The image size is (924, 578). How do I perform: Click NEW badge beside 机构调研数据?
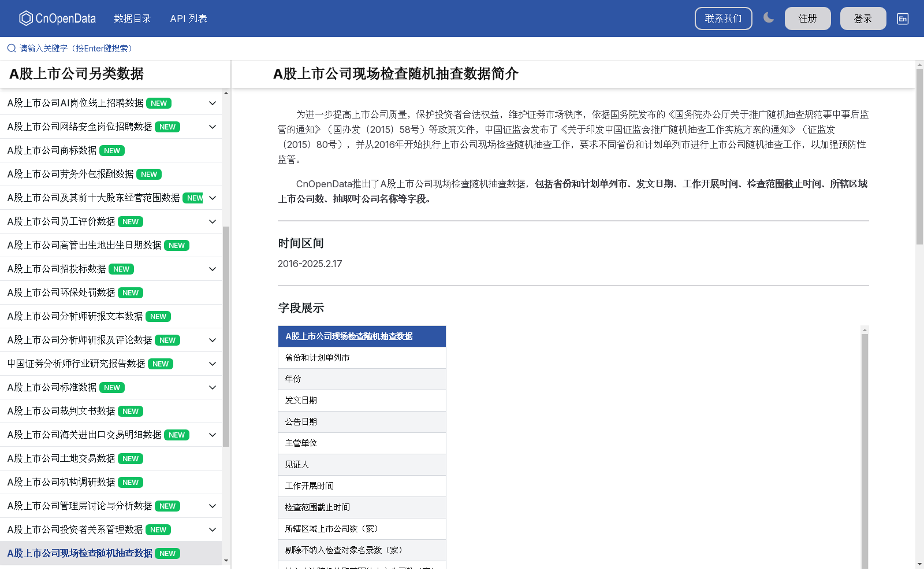[131, 483]
